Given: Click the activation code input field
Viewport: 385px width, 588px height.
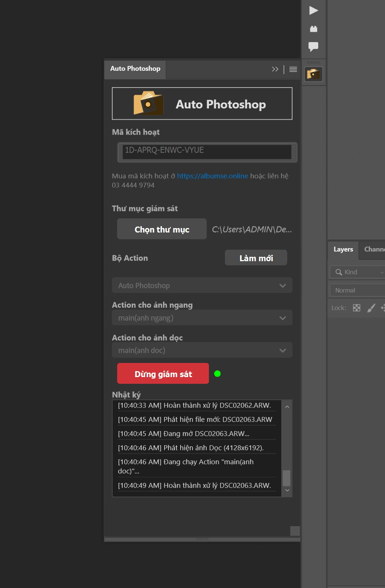Looking at the screenshot, I should 207,152.
